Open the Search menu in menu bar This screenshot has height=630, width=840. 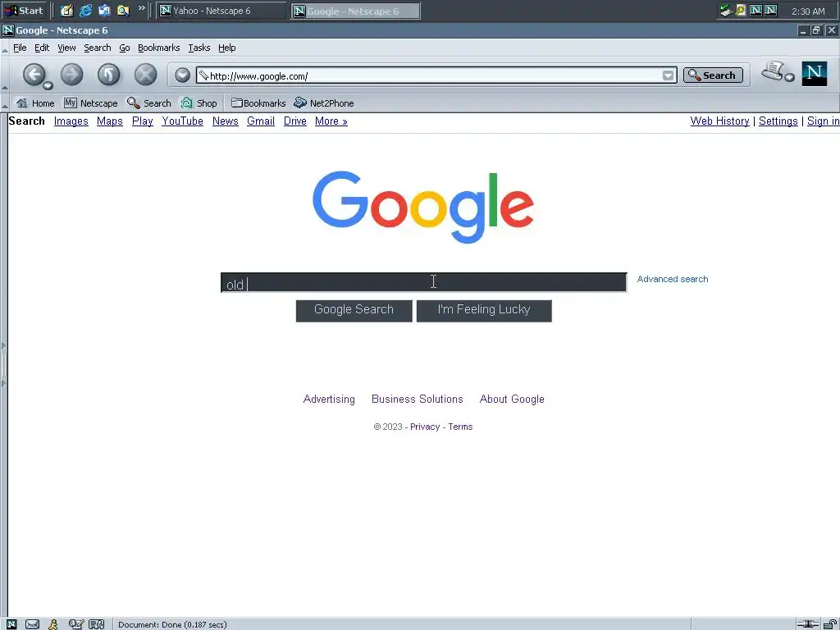98,48
